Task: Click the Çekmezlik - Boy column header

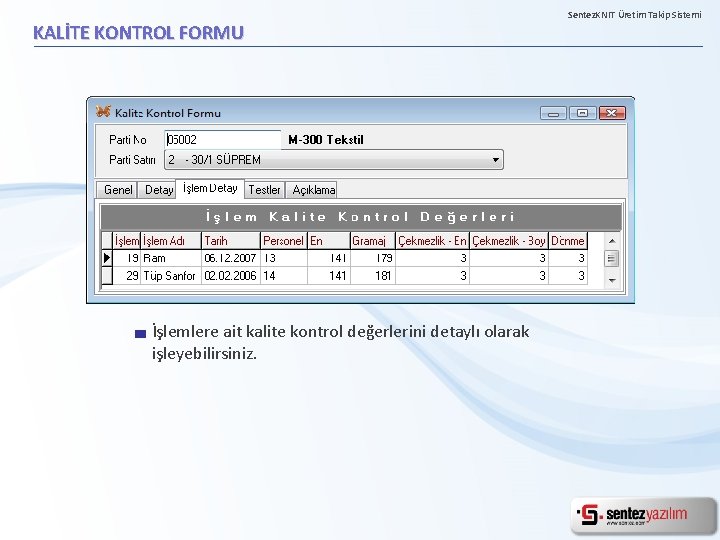Action: pos(509,241)
